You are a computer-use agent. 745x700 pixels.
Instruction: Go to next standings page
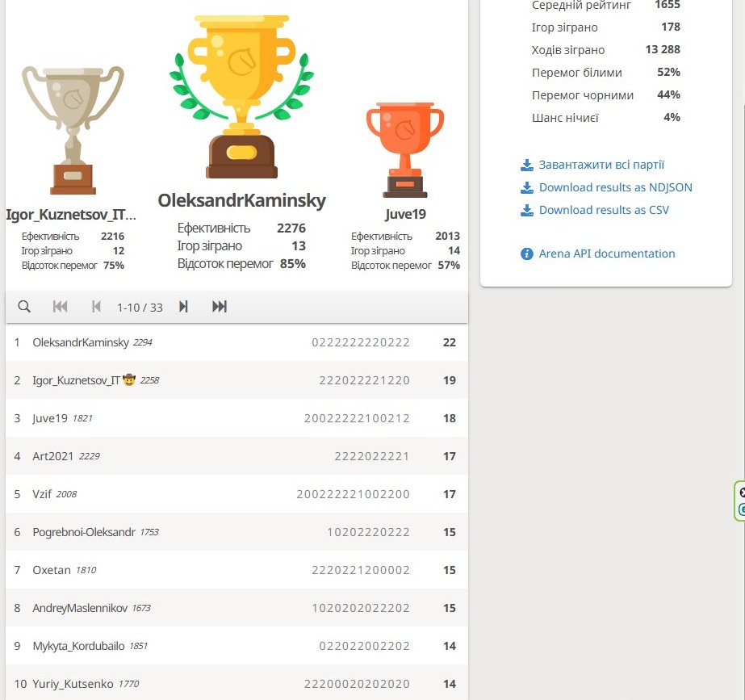pos(183,307)
